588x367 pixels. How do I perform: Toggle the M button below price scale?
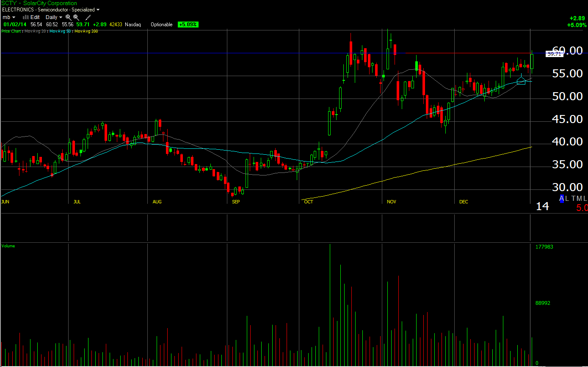pos(580,199)
